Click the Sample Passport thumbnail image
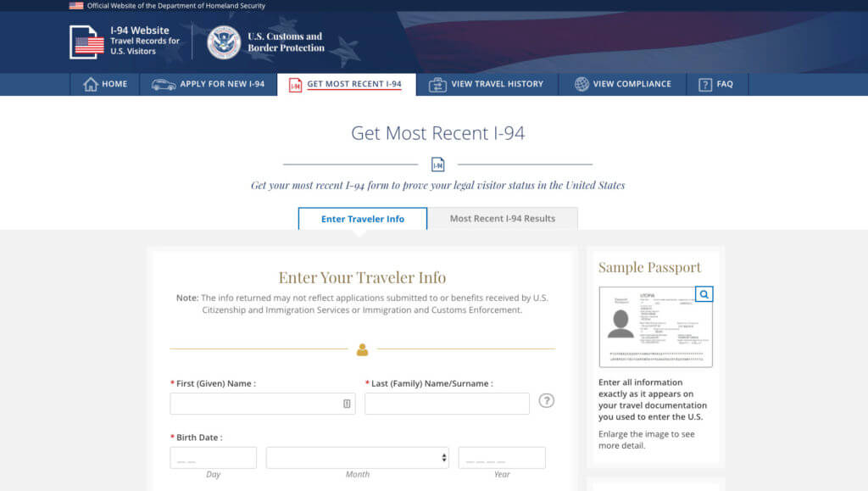Image resolution: width=868 pixels, height=491 pixels. tap(654, 328)
